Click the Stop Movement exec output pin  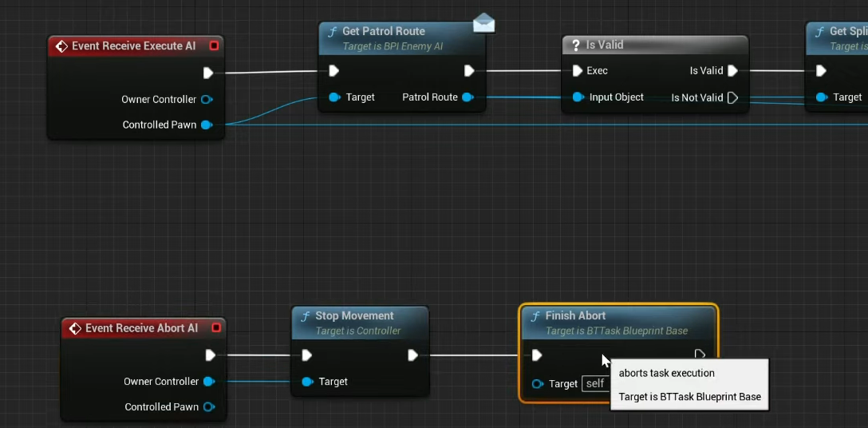pos(413,355)
